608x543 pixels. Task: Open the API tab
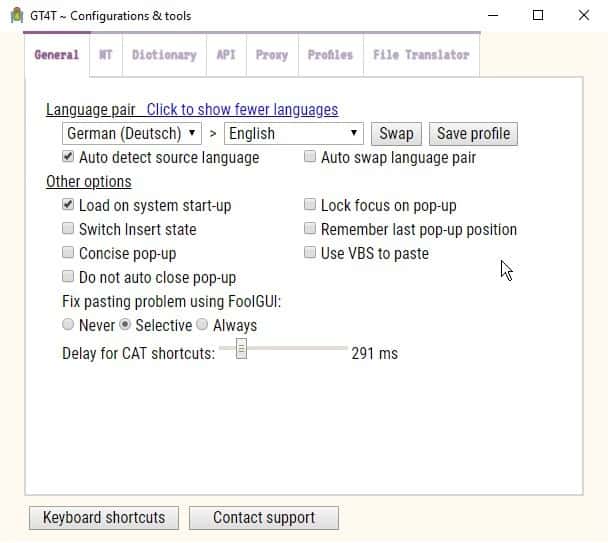tap(226, 55)
